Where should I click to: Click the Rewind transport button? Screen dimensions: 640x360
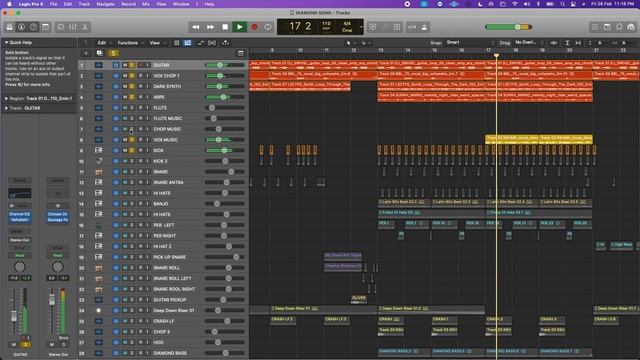coord(196,27)
